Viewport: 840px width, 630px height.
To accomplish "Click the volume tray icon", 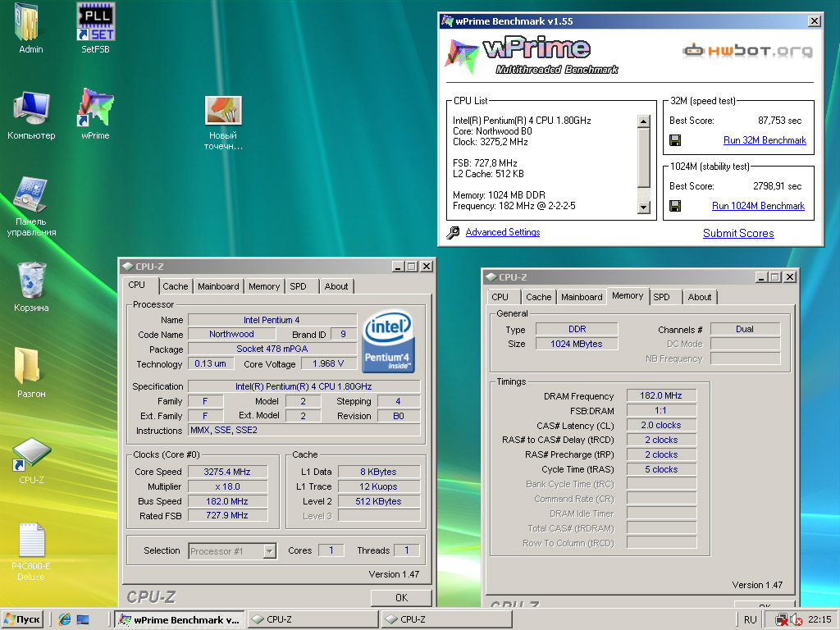I will coord(796,620).
